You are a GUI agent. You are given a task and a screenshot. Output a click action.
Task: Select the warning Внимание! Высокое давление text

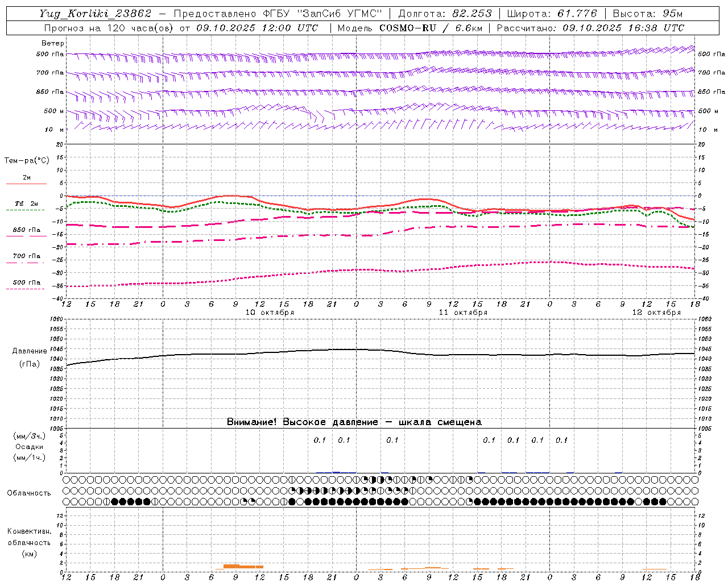coord(354,422)
